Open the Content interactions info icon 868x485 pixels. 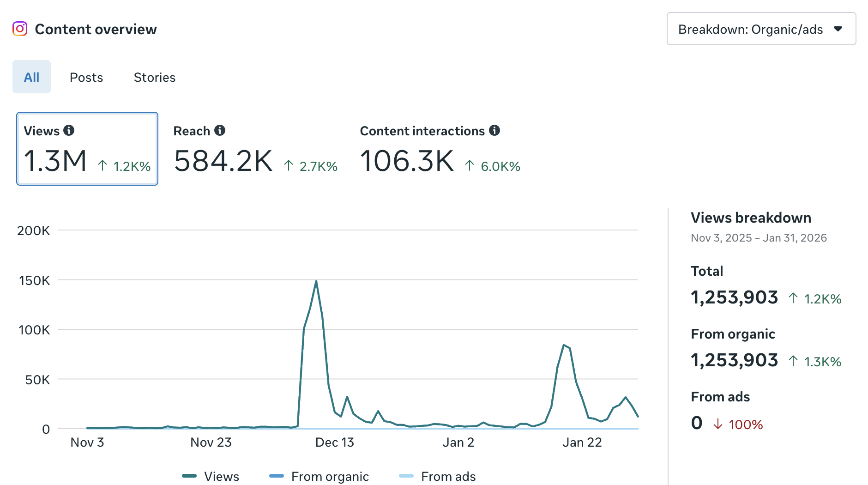pos(495,131)
